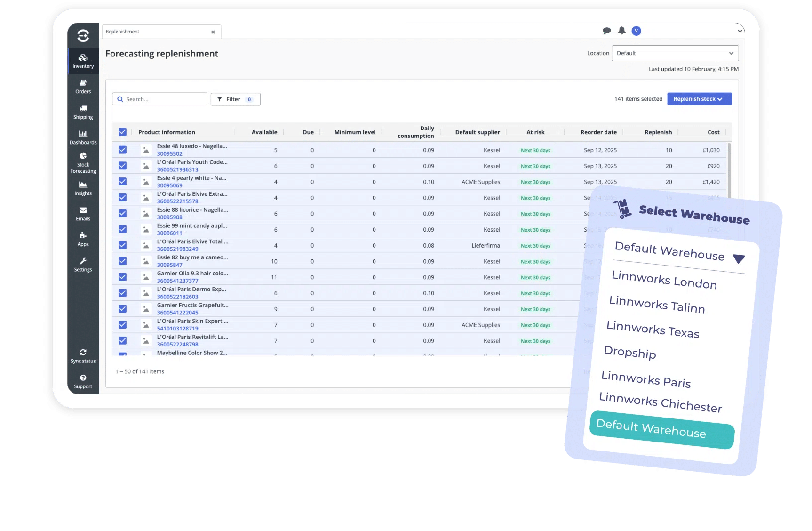Screen dimensions: 812x531
Task: Uncheck the Garnier Olia 9.3 row checkbox
Action: tap(122, 277)
